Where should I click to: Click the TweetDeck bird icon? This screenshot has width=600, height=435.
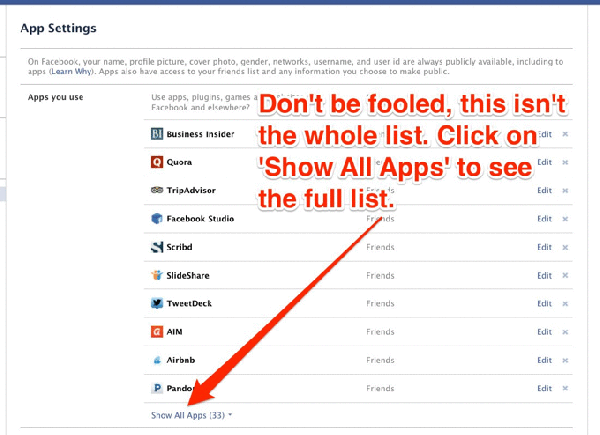click(157, 303)
